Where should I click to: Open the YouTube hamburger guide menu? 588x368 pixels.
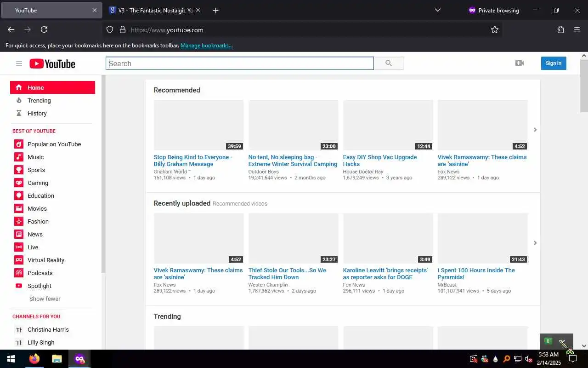click(19, 63)
